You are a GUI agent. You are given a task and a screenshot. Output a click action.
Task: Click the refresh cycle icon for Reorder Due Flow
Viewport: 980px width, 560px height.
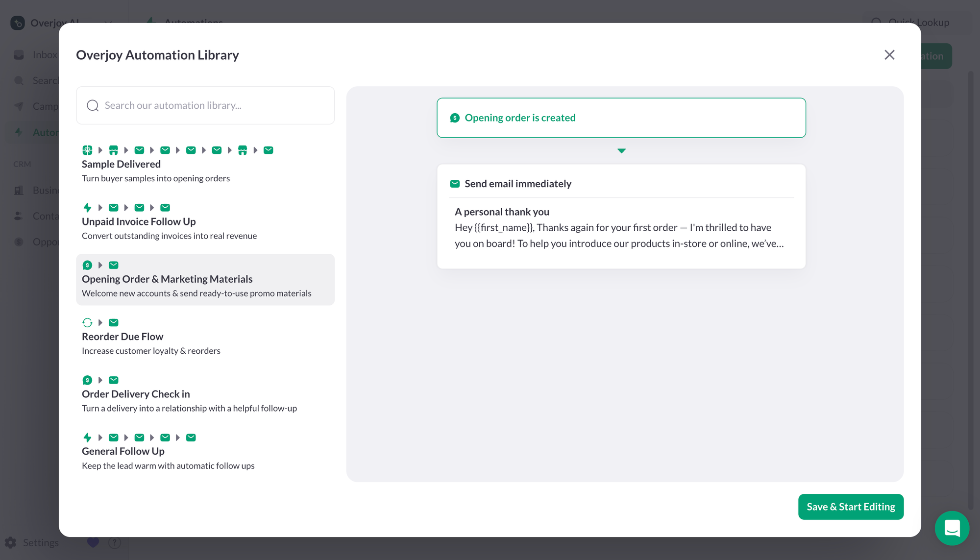pos(87,322)
